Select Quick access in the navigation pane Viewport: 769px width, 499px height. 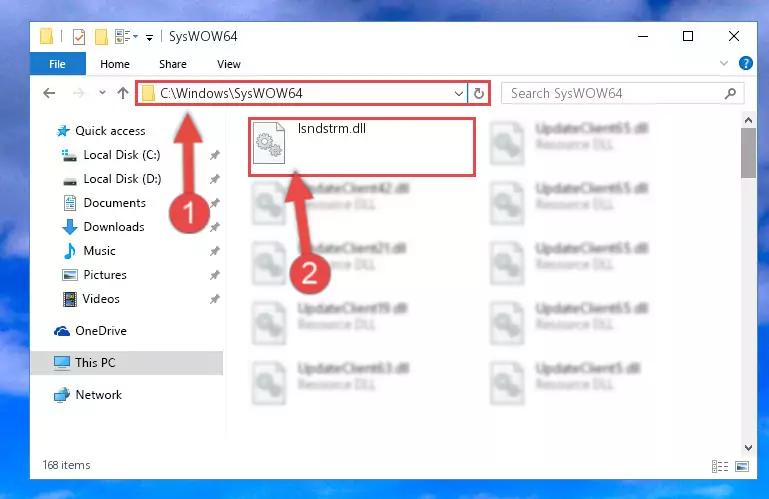110,131
